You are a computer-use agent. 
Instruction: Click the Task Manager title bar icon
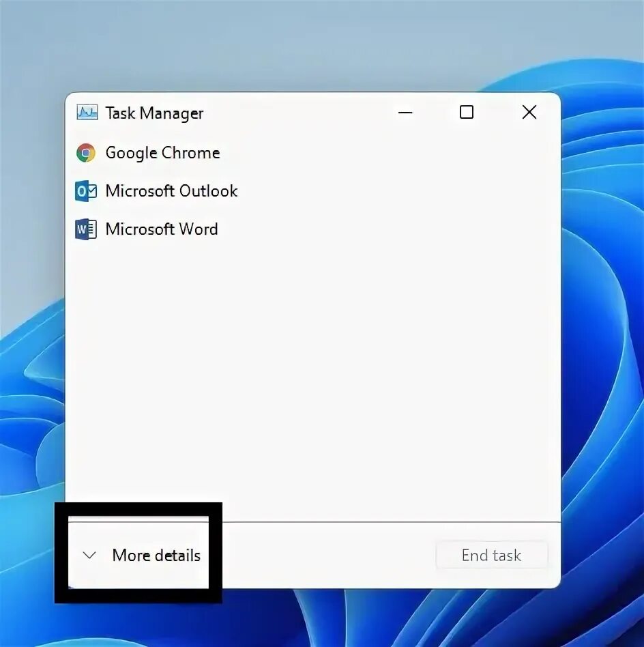point(87,112)
